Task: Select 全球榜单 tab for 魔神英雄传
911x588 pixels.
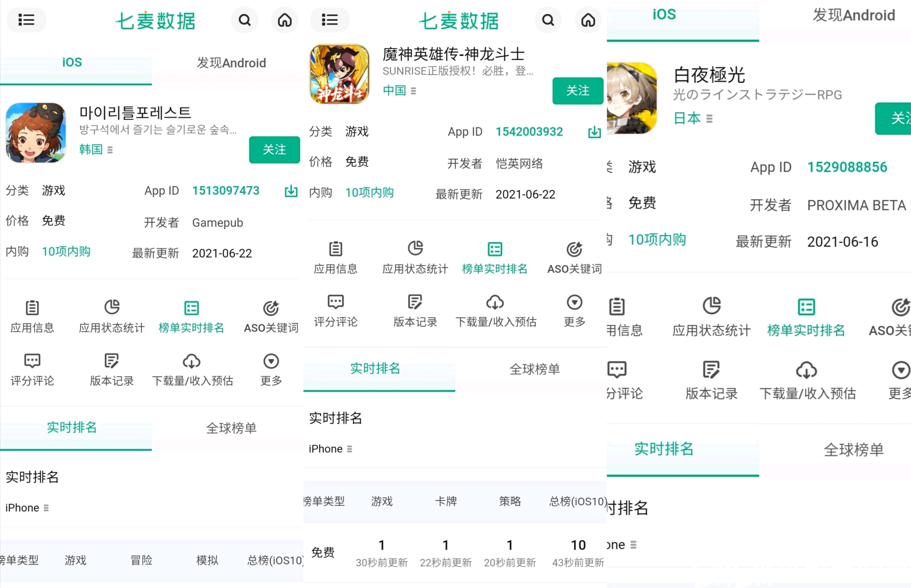Action: [x=535, y=369]
